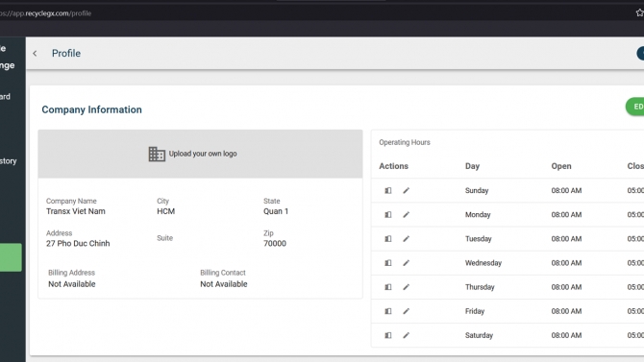Viewport: 644px width, 362px height.
Task: Click the Open column header
Action: point(561,166)
